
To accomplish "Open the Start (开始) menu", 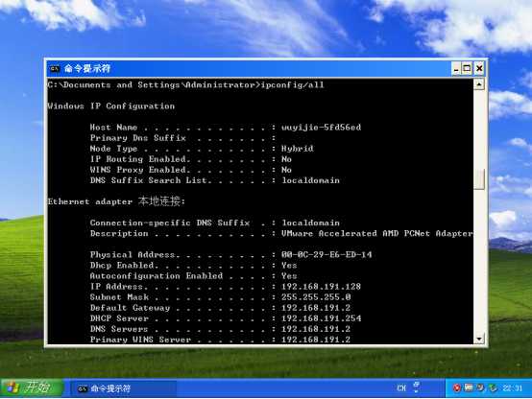I will point(32,387).
